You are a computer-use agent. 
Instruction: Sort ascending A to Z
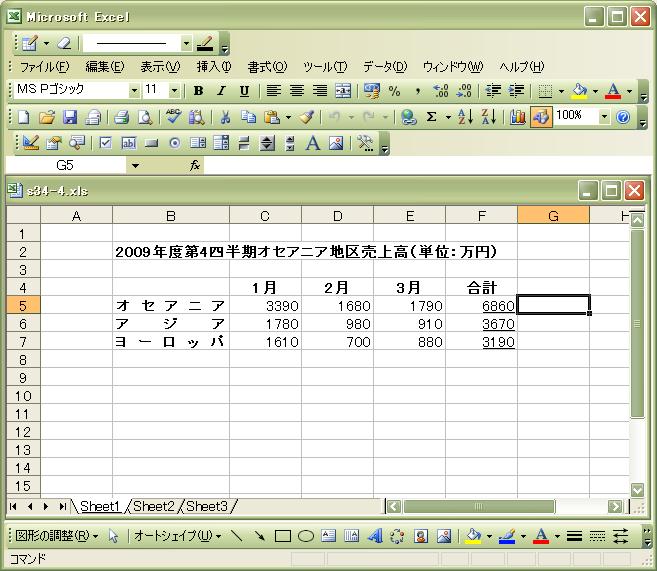tap(465, 117)
